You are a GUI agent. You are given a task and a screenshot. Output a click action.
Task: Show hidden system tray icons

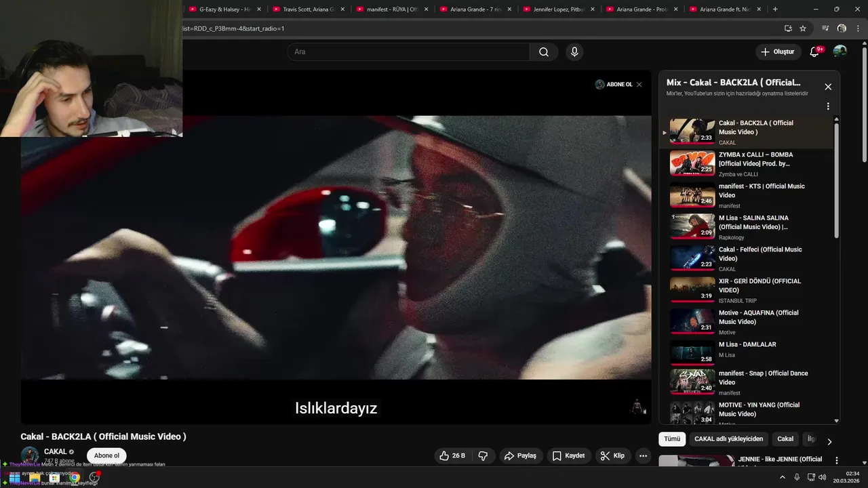[x=782, y=477]
